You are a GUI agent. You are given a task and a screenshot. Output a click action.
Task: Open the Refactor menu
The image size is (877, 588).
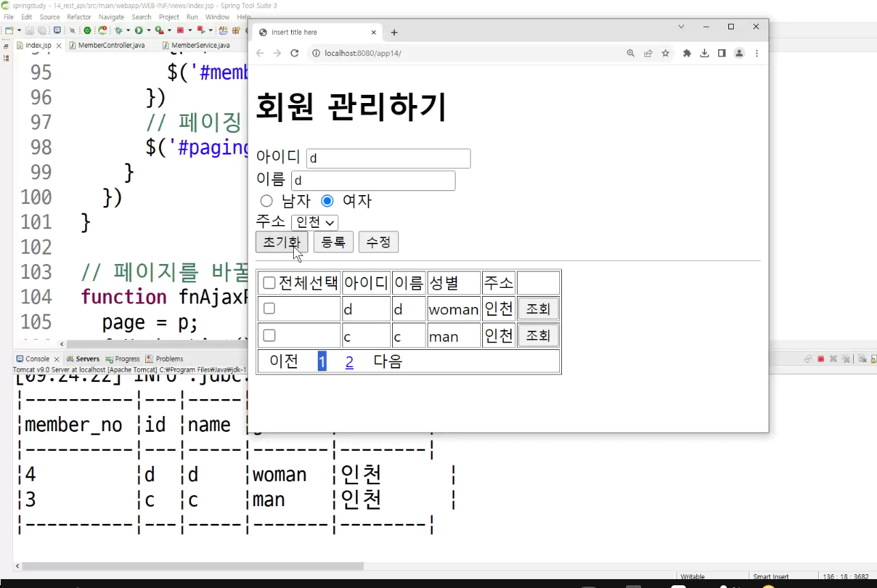(79, 17)
